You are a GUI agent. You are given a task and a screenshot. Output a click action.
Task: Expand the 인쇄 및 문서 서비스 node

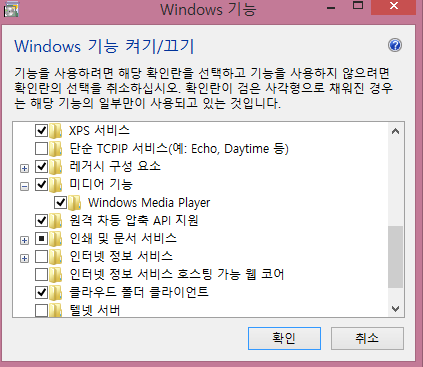[x=24, y=240]
